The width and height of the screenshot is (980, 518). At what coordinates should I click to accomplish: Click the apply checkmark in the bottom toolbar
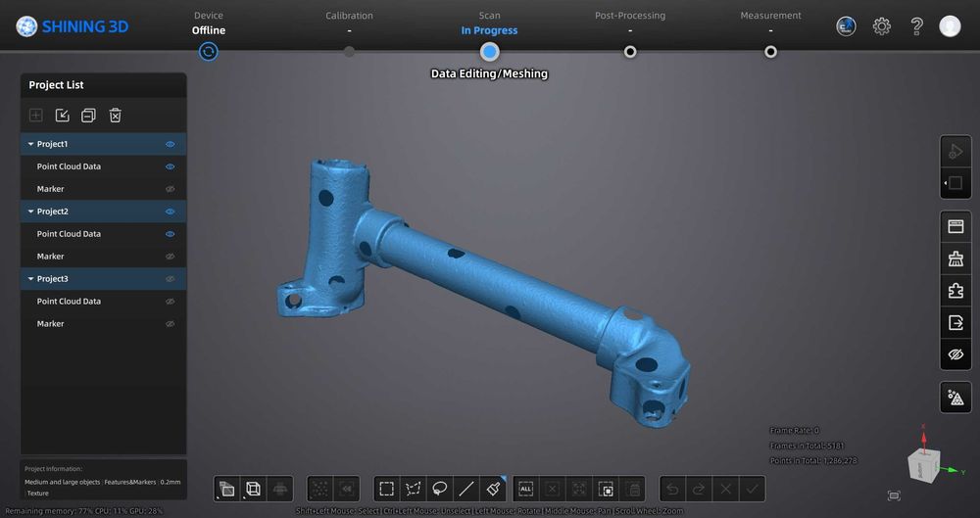(x=753, y=489)
